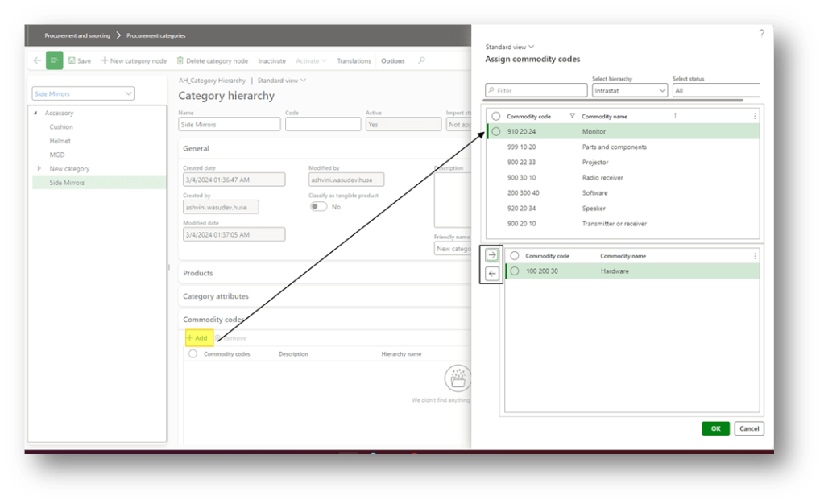The width and height of the screenshot is (824, 504).
Task: Select the Monitor row radio button
Action: point(496,131)
